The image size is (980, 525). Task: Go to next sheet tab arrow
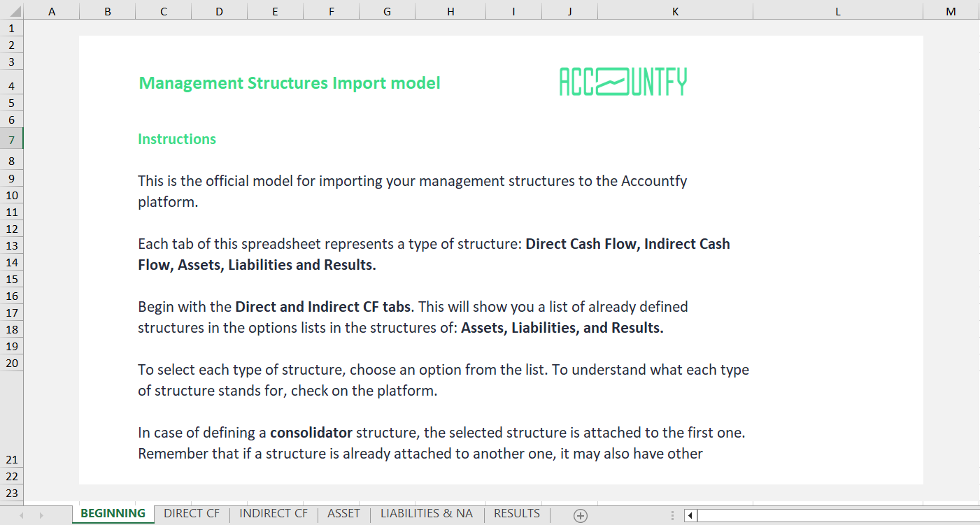point(41,515)
